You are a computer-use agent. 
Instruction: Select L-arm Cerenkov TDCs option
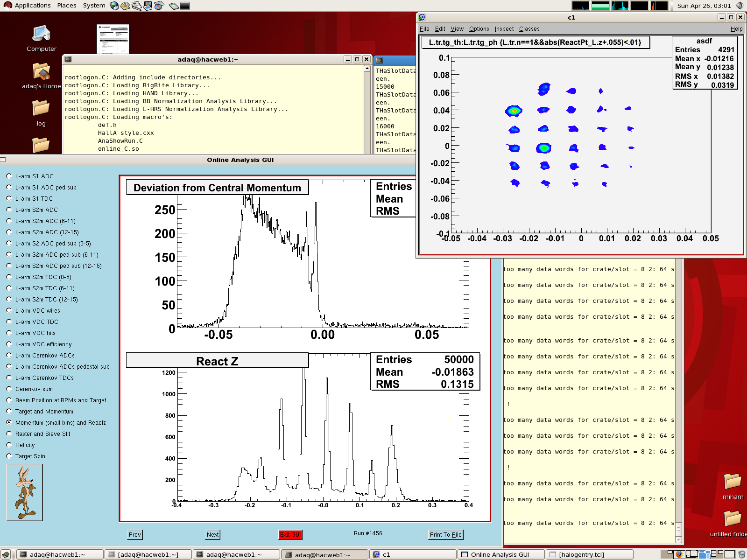point(9,378)
